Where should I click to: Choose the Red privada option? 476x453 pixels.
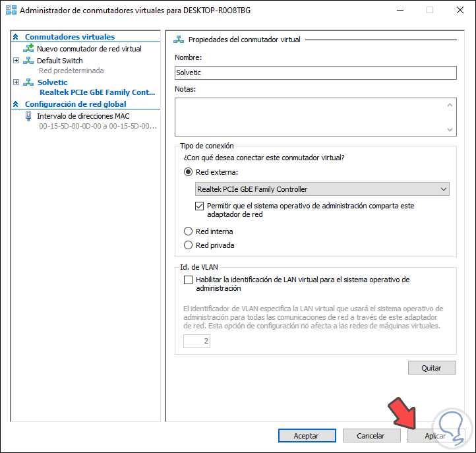[189, 245]
